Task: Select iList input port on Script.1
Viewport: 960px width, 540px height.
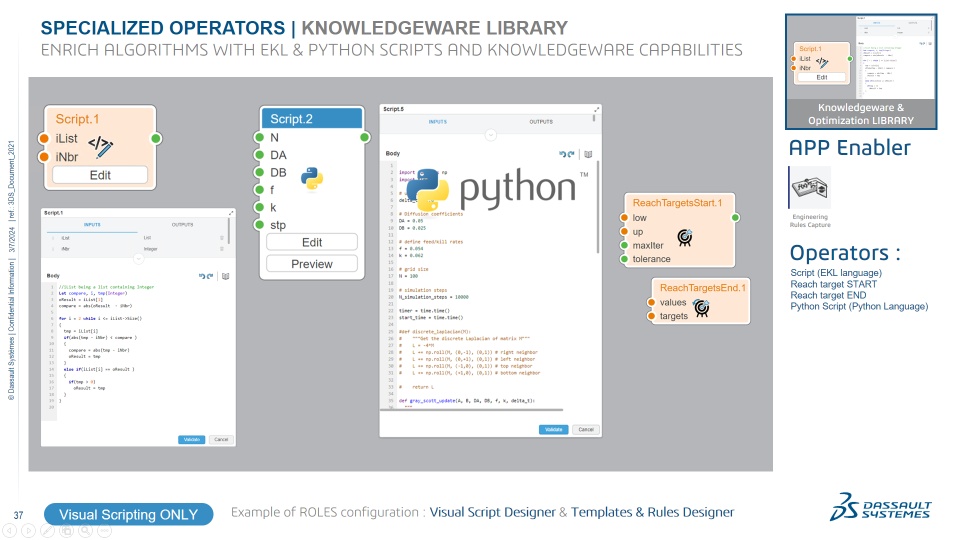Action: pos(43,138)
